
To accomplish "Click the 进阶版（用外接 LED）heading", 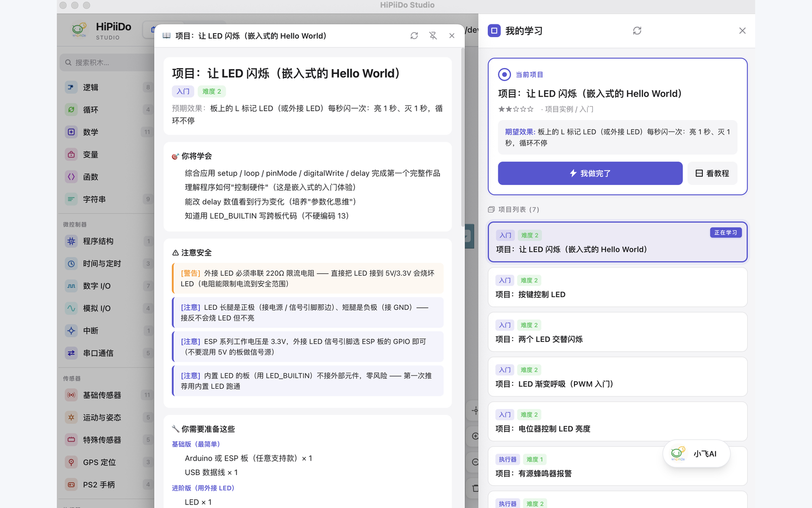I will tap(203, 488).
